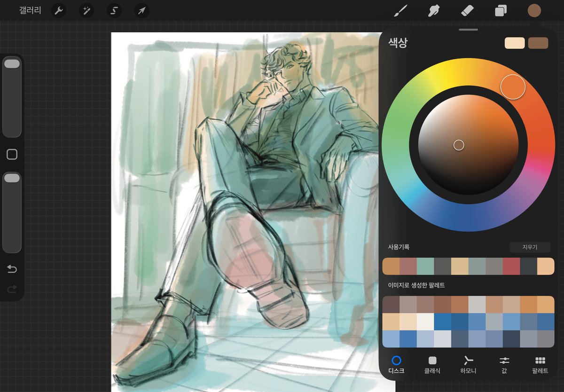Tap the undo arrow in sidebar
Screen dimensions: 564x392
(x=12, y=269)
